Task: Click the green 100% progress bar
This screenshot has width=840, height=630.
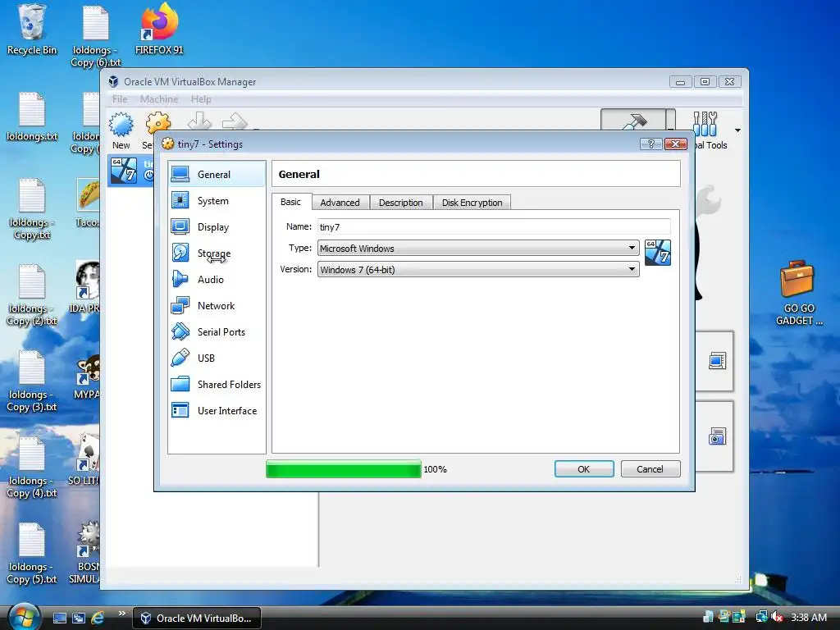Action: click(344, 468)
